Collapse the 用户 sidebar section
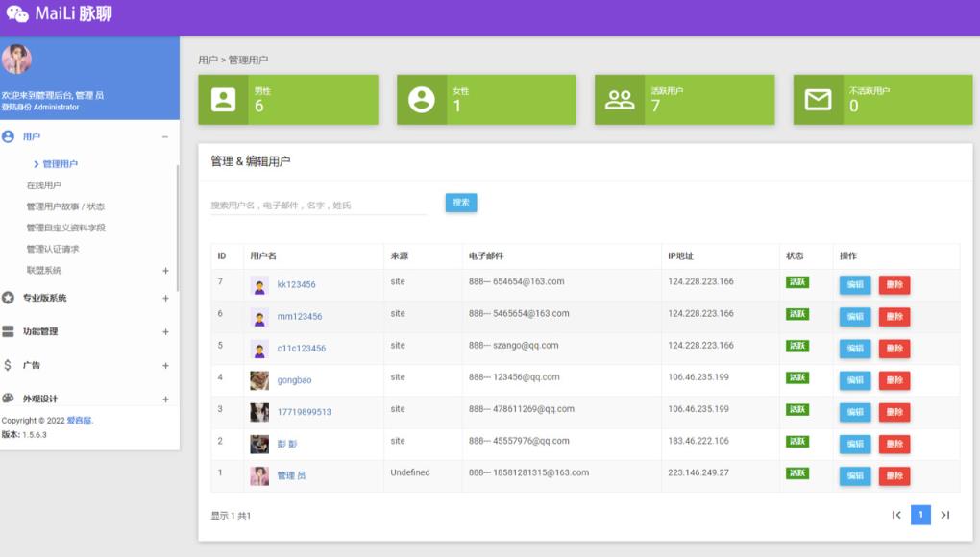 point(165,135)
